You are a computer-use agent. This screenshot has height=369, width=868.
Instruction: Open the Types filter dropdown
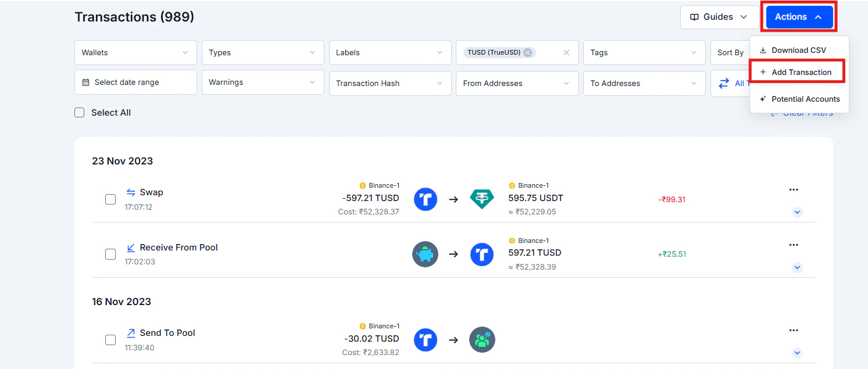coord(263,52)
